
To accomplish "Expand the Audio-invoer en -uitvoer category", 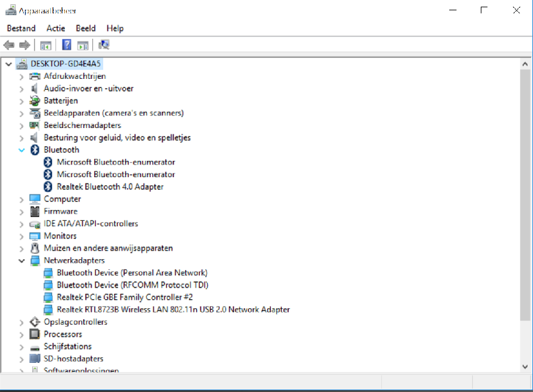I will coord(22,89).
